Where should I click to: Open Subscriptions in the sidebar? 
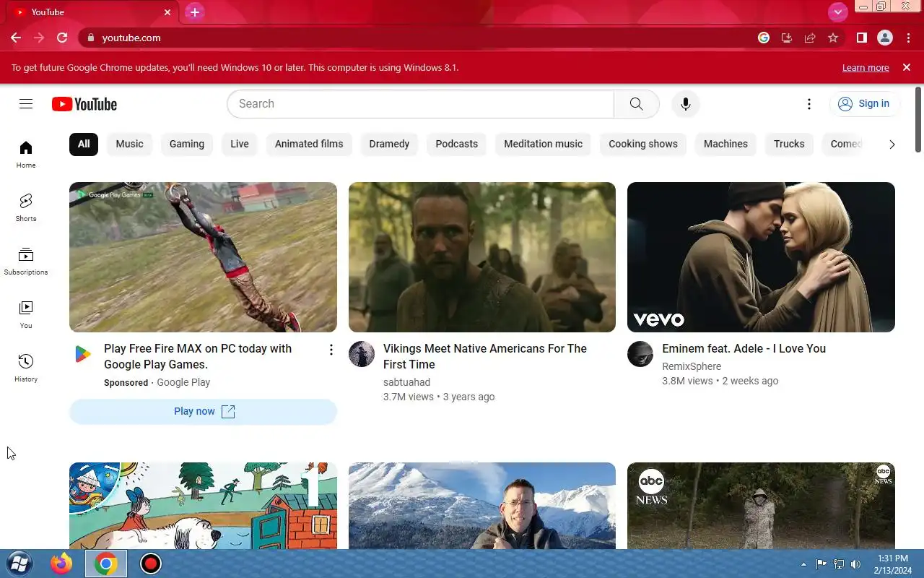pyautogui.click(x=26, y=261)
